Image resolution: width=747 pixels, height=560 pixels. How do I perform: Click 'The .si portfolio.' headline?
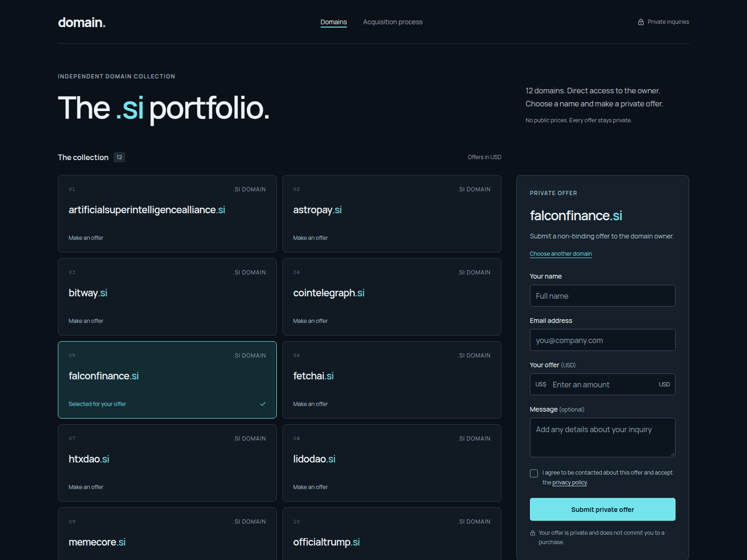164,108
